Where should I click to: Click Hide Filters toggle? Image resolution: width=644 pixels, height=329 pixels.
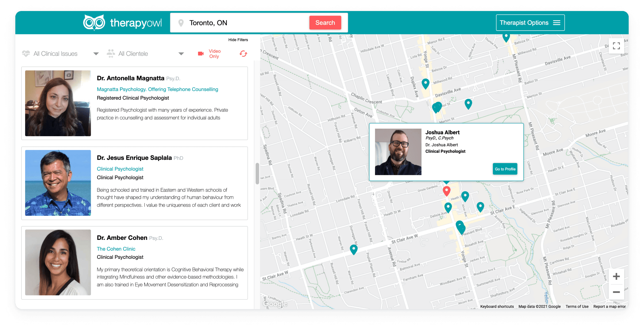(238, 40)
